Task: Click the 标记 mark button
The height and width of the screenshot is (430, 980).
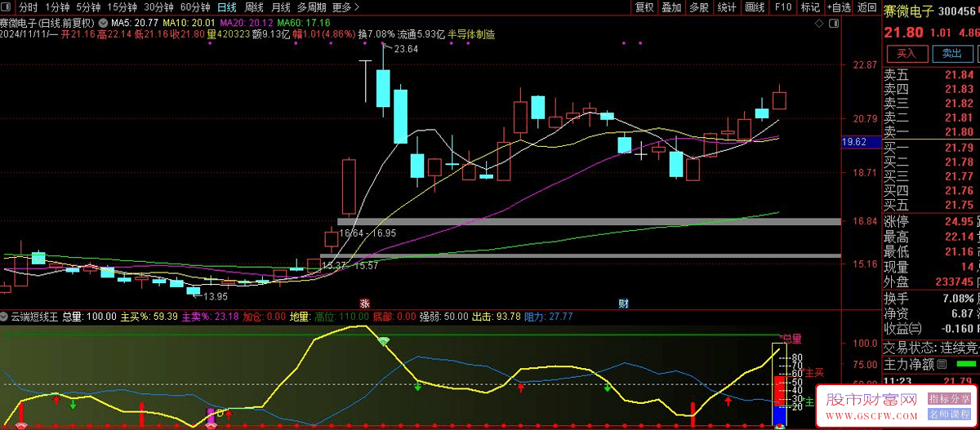Action: coord(810,7)
